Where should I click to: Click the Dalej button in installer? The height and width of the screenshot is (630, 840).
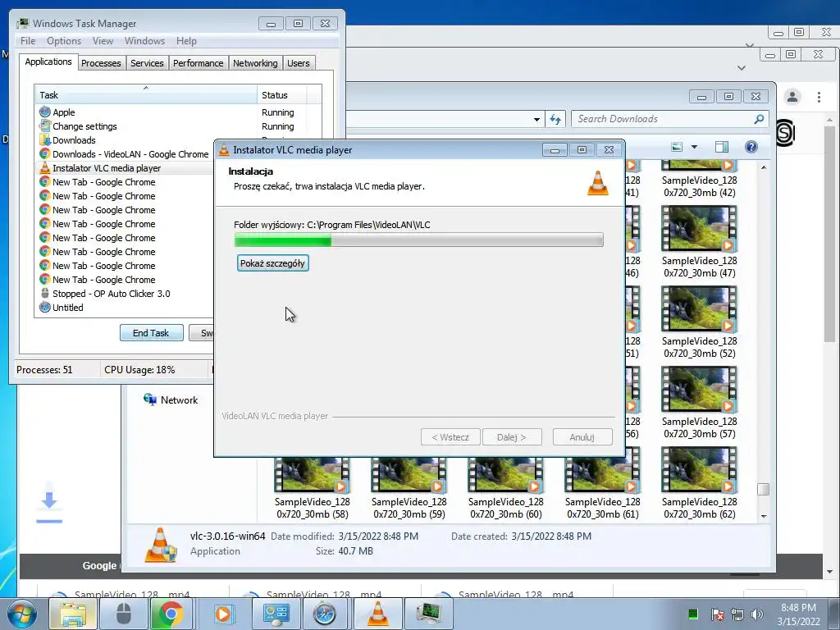512,437
